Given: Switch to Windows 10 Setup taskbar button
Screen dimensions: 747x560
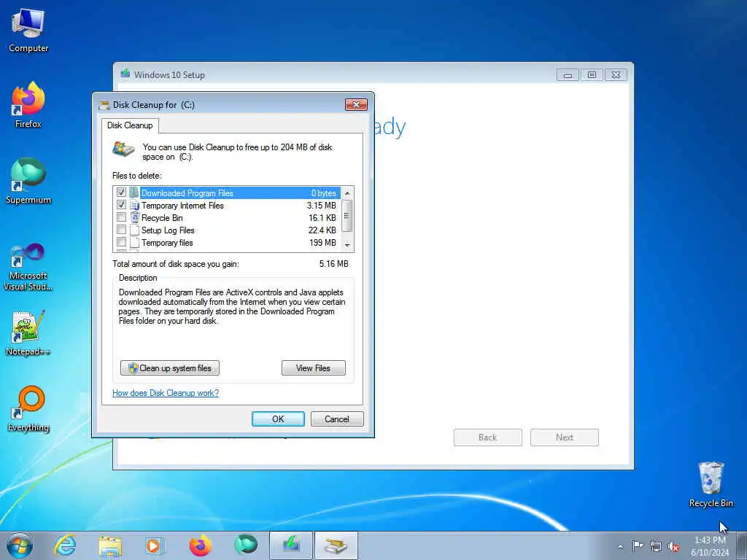Looking at the screenshot, I should coord(291,545).
